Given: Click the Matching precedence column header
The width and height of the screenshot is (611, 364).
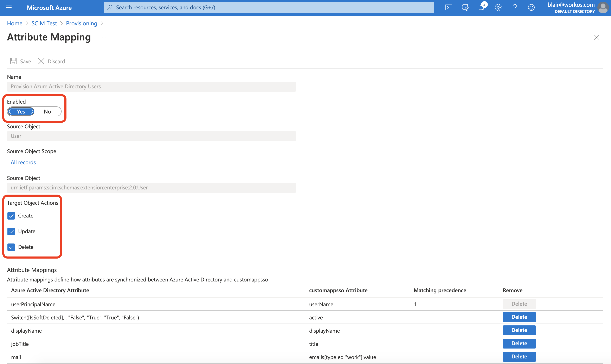Looking at the screenshot, I should 440,290.
